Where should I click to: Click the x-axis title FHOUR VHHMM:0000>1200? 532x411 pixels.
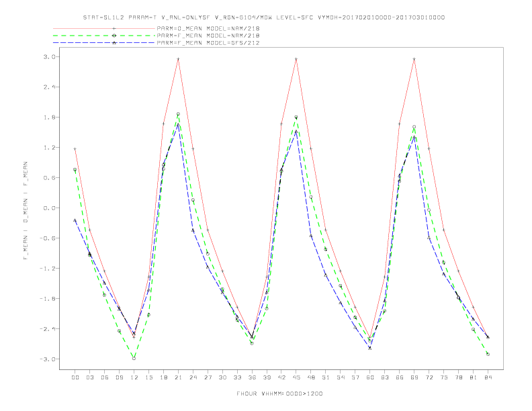click(x=279, y=394)
